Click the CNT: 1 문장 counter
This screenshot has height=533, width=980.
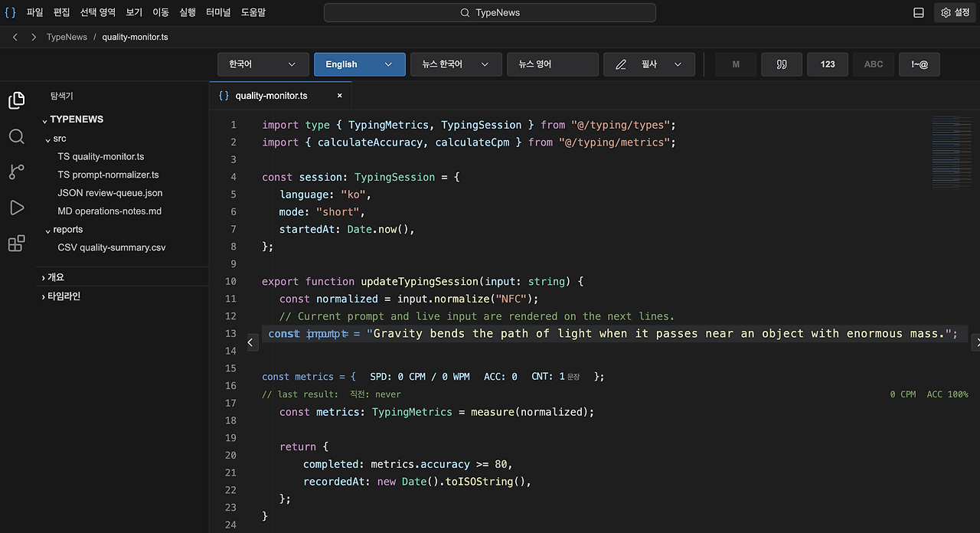point(556,377)
